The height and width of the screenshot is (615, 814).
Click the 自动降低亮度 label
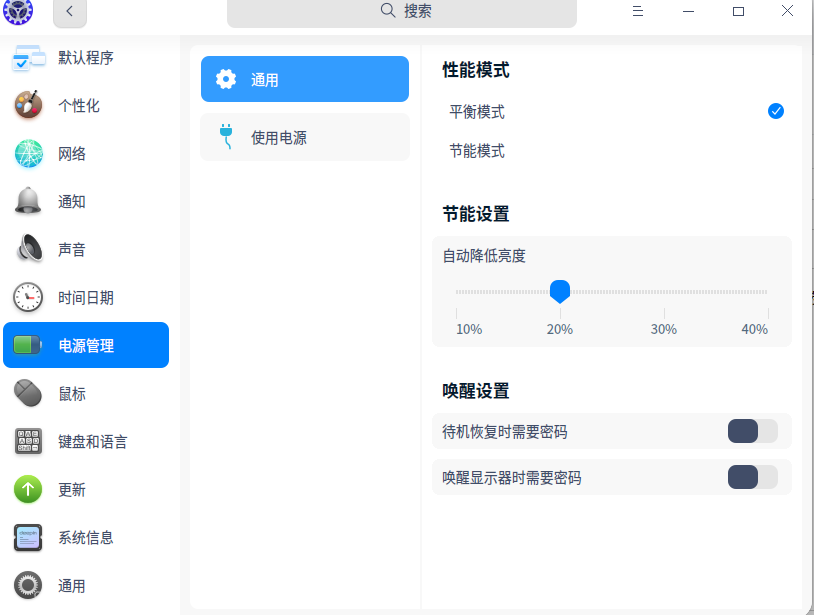pos(484,256)
